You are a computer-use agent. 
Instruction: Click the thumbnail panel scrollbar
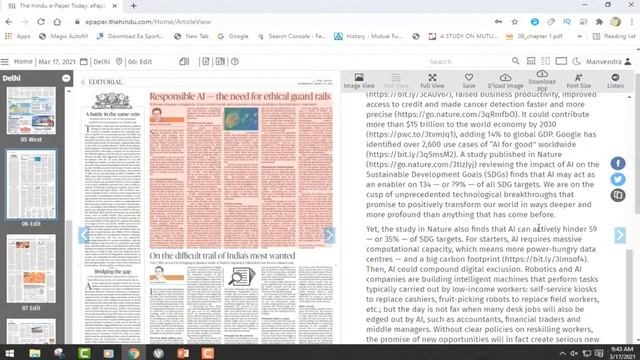coord(69,282)
